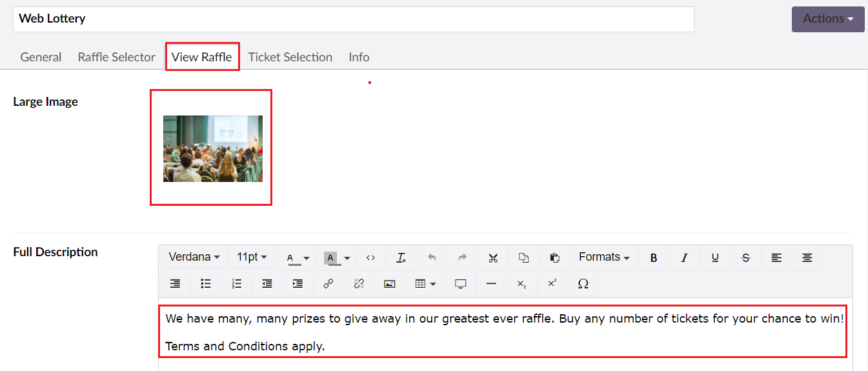Image resolution: width=868 pixels, height=371 pixels.
Task: Center align the text
Action: coord(807,257)
